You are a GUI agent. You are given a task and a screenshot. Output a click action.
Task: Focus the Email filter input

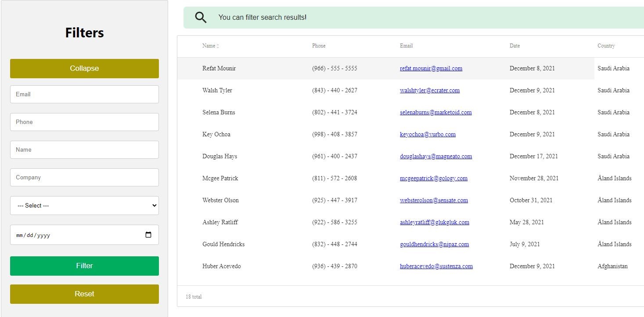pyautogui.click(x=84, y=94)
